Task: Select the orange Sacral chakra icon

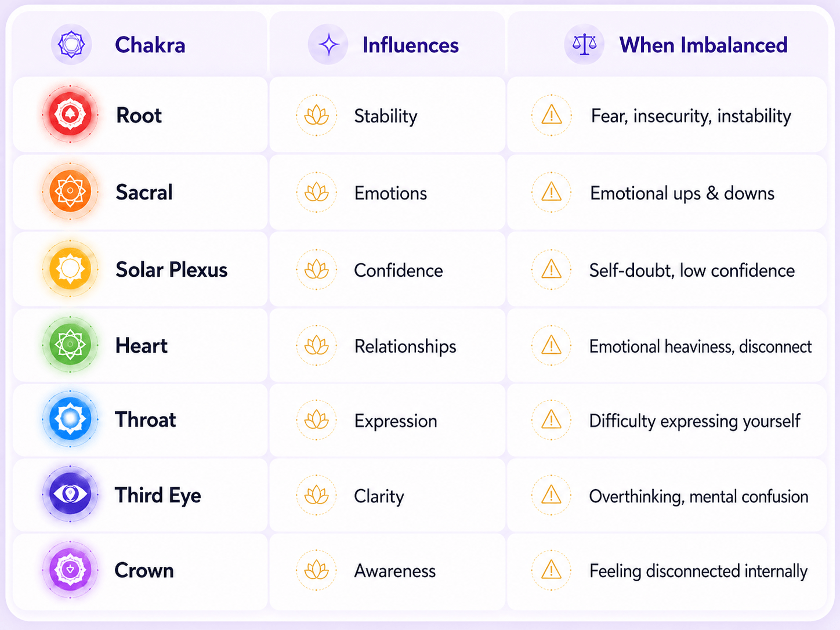Action: point(70,191)
